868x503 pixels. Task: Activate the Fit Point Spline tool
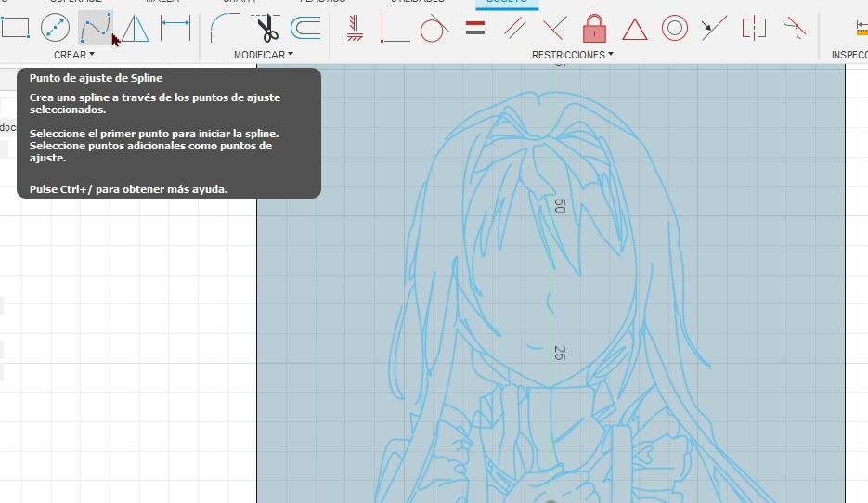(95, 28)
